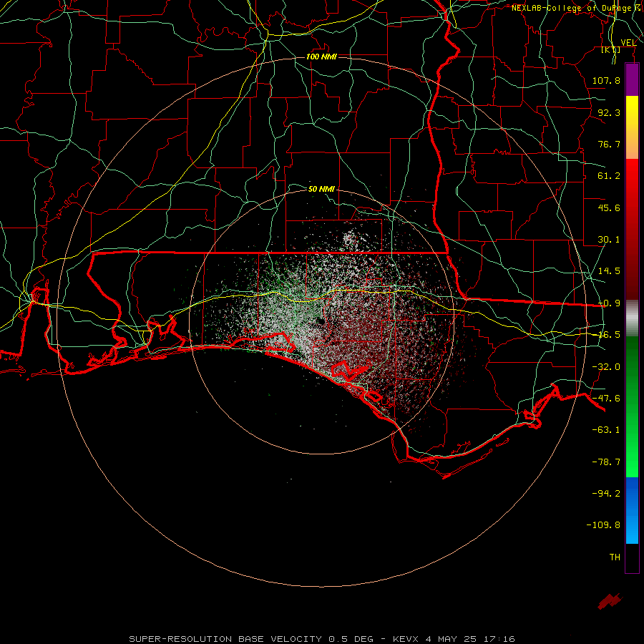This screenshot has height=644, width=644.
Task: Select the 76.7 scale value
Action: [x=609, y=144]
